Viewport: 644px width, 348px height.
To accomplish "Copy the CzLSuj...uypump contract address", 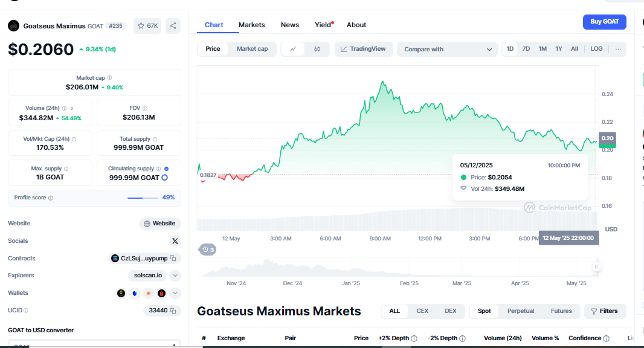I will (173, 259).
